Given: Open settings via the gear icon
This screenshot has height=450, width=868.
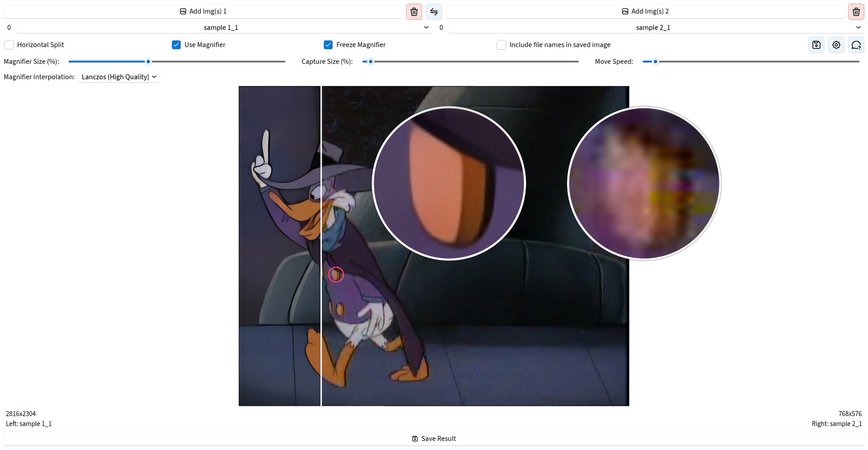Looking at the screenshot, I should click(836, 45).
